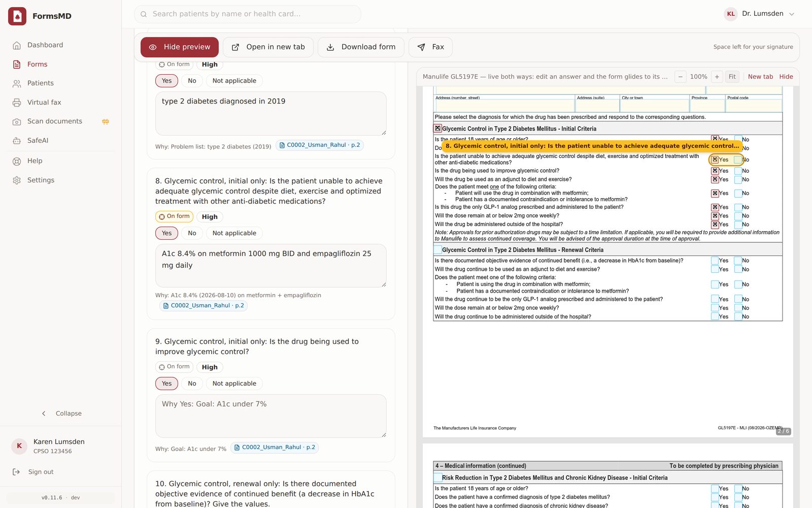Click the patient search field
The height and width of the screenshot is (508, 812).
248,14
